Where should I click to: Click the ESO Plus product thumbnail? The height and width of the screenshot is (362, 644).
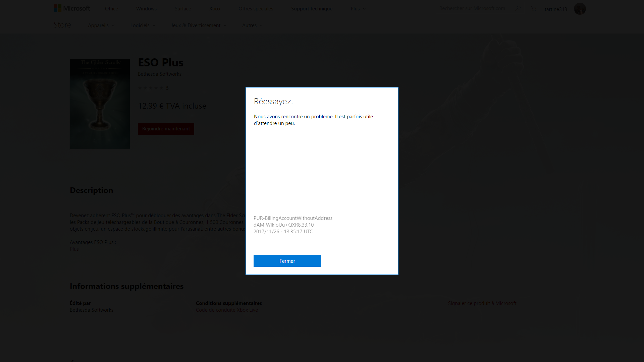[x=100, y=104]
